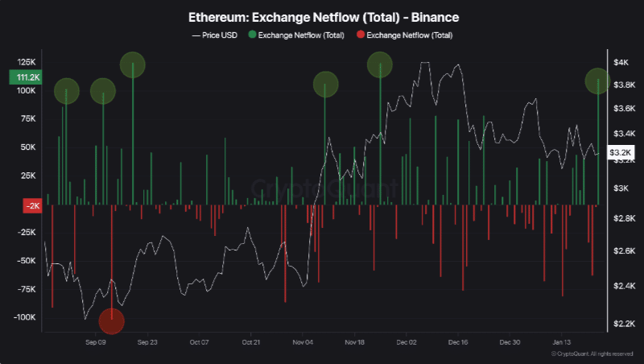This screenshot has height=364, width=644.
Task: Click the red -2K value tag
Action: point(32,205)
